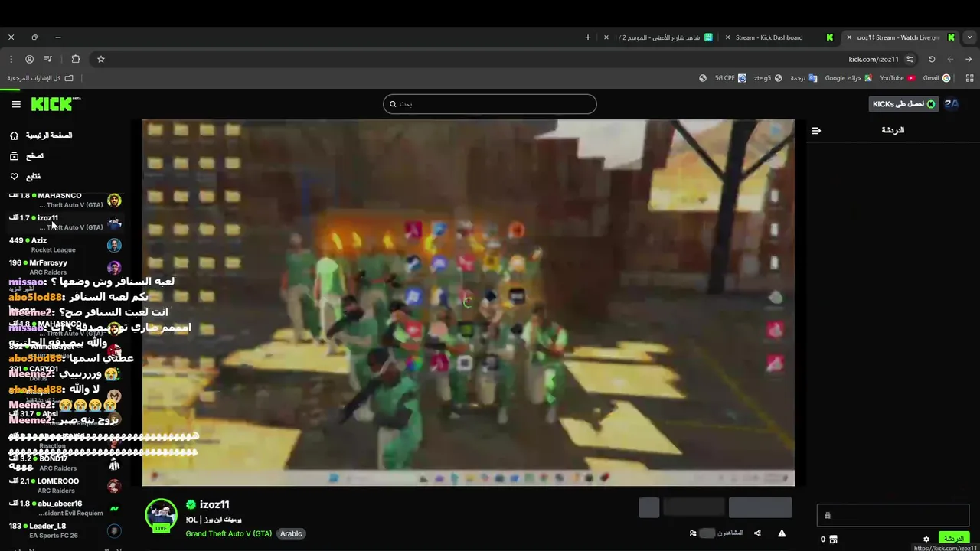Close the Stream - Kick Dashboard tab
The image size is (980, 551).
point(728,37)
